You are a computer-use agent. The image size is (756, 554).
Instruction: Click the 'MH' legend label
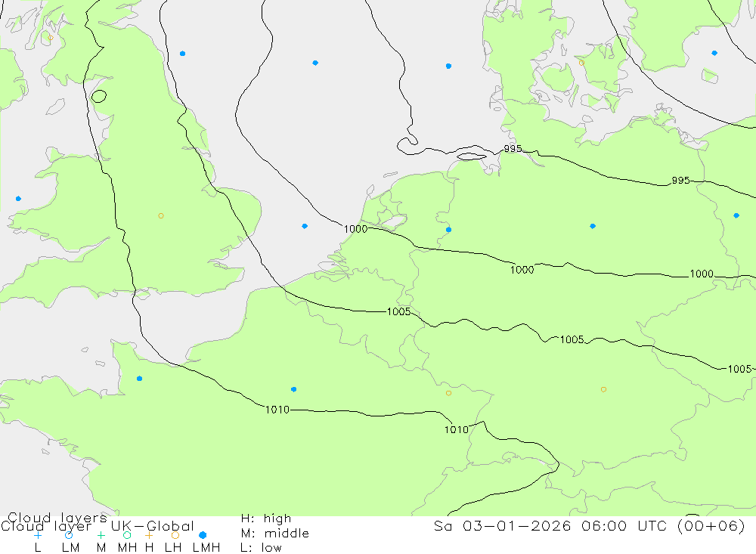pos(127,548)
